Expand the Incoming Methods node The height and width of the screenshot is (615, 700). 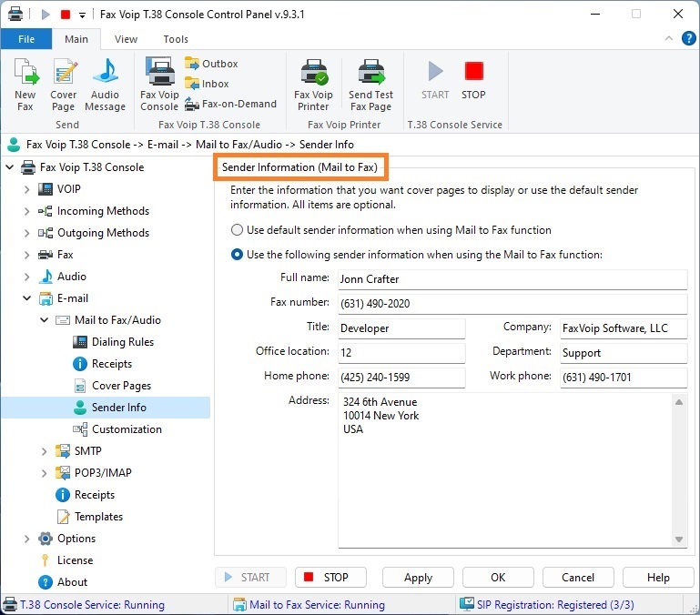tap(26, 211)
